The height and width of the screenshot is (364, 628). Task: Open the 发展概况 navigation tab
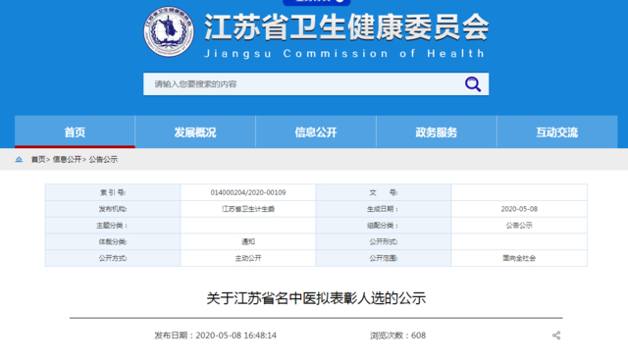(x=195, y=132)
